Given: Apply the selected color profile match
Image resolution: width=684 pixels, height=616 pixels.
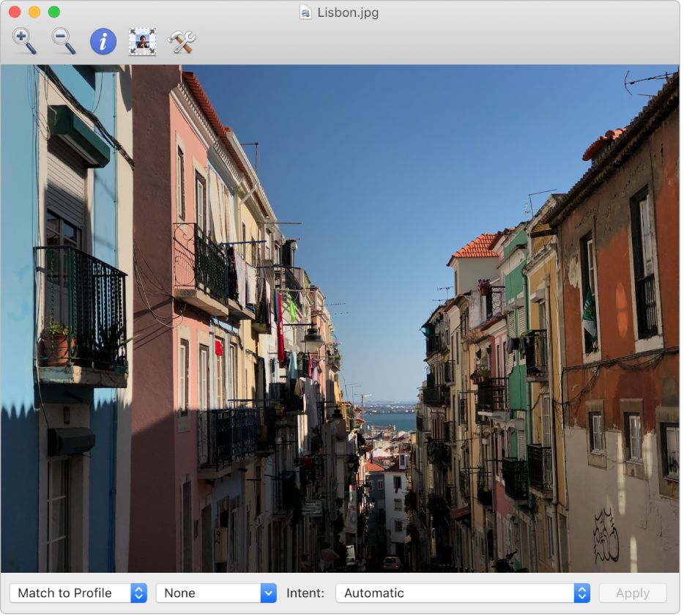Looking at the screenshot, I should pyautogui.click(x=632, y=593).
